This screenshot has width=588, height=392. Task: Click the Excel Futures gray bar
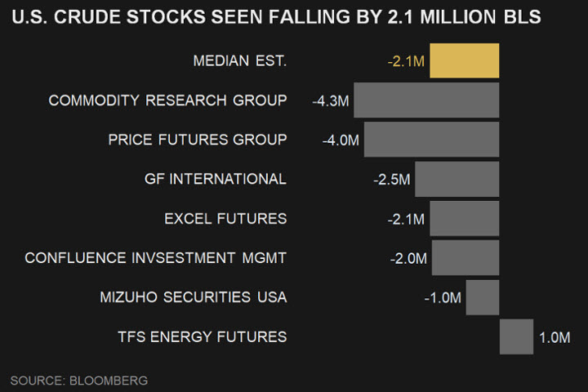464,218
